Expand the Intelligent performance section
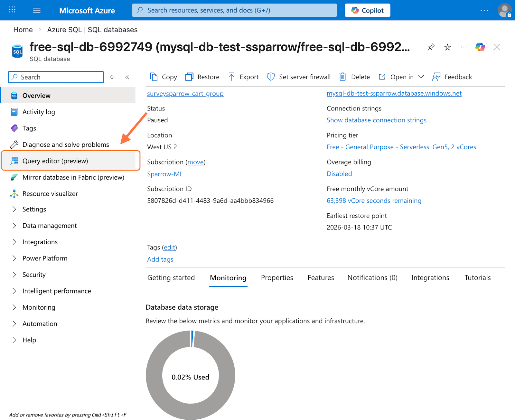Screen dimensions: 515x420 [x=57, y=291]
